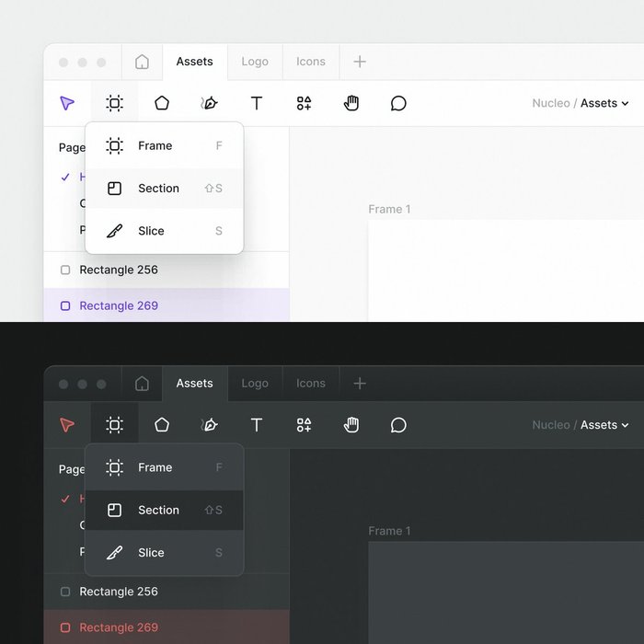
Task: Add a new tab with plus, light window
Action: [360, 62]
